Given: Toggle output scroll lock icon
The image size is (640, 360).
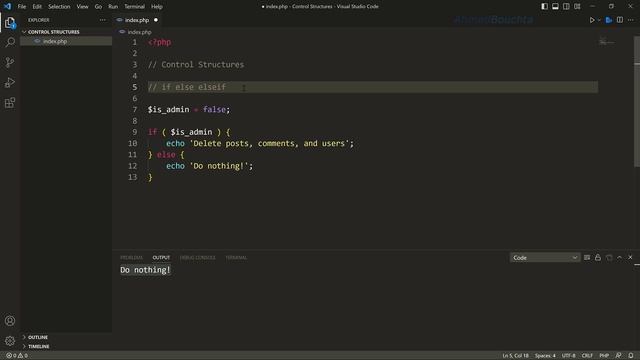Looking at the screenshot, I should [598, 258].
